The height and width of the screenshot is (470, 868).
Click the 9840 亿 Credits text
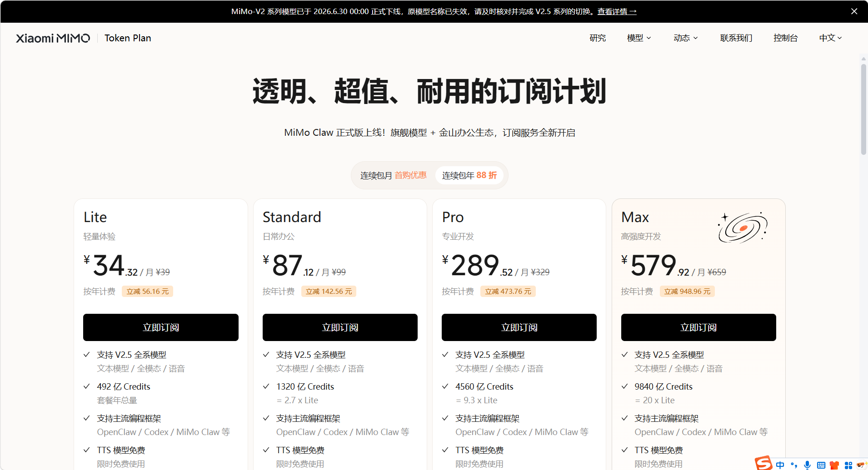pos(663,386)
